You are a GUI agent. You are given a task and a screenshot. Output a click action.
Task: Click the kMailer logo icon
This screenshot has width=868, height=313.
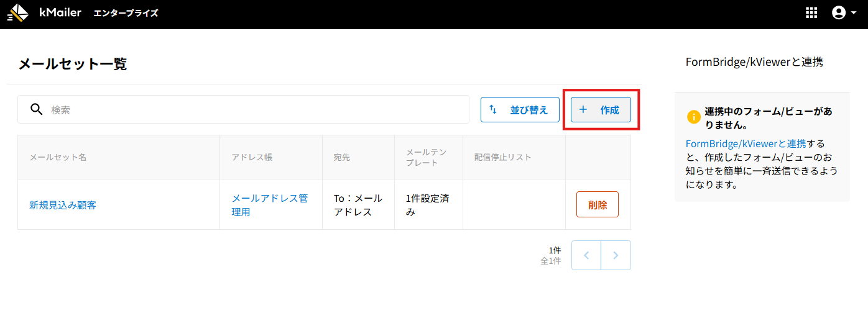18,12
